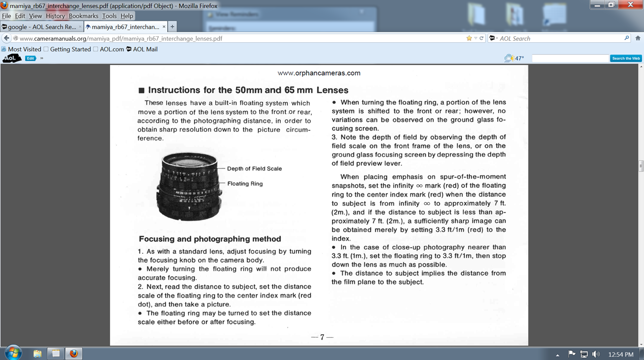Open the View menu
The height and width of the screenshot is (360, 644).
tap(36, 16)
